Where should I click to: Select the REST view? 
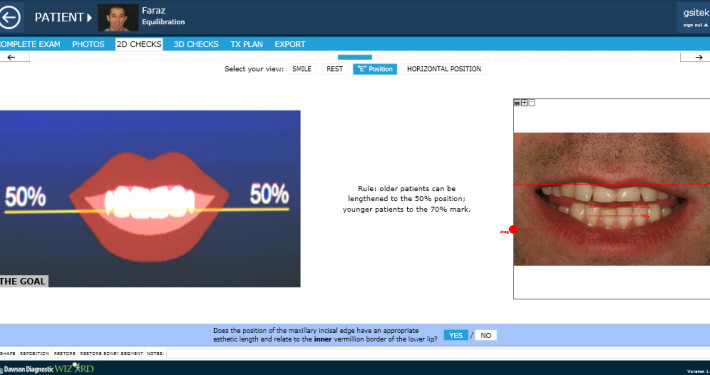pyautogui.click(x=335, y=69)
